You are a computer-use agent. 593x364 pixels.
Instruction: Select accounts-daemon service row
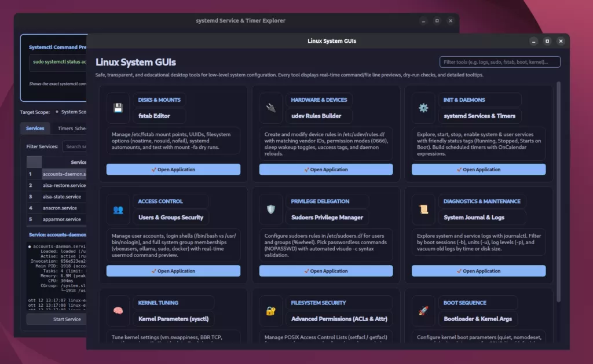(x=57, y=174)
